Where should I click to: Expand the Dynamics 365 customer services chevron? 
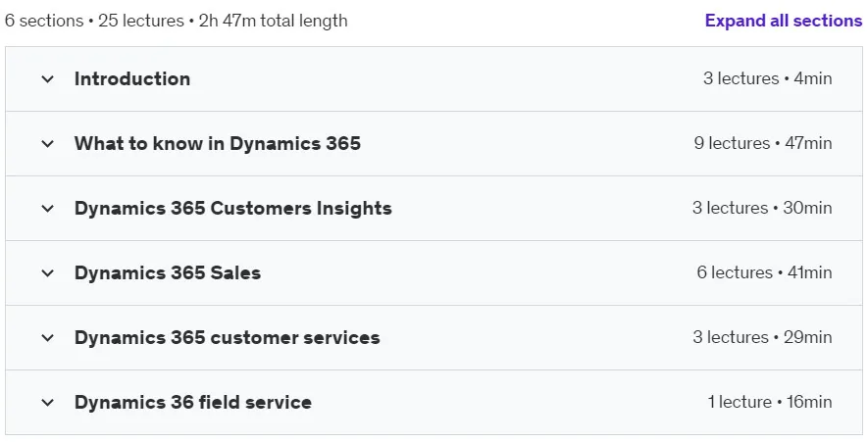(x=48, y=338)
